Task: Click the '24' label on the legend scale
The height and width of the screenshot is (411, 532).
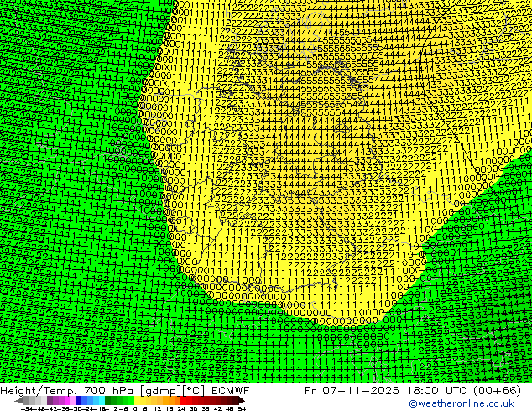Action: tap(181, 408)
